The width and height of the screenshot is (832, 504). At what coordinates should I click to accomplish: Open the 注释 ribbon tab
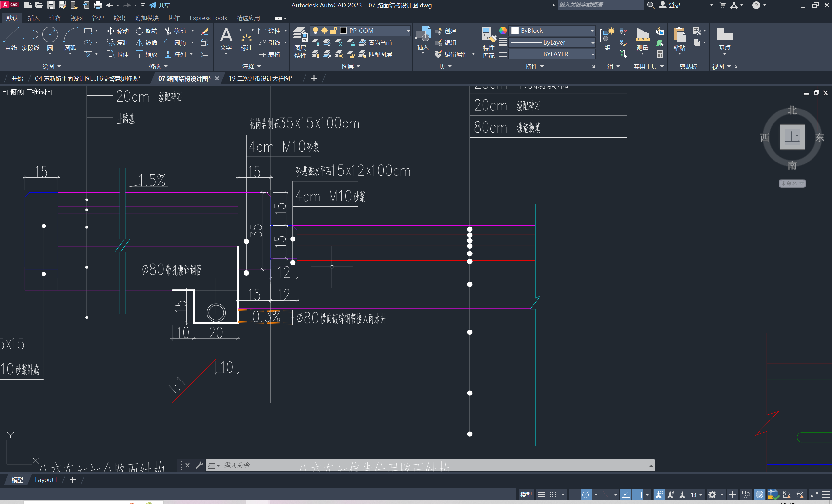(55, 18)
